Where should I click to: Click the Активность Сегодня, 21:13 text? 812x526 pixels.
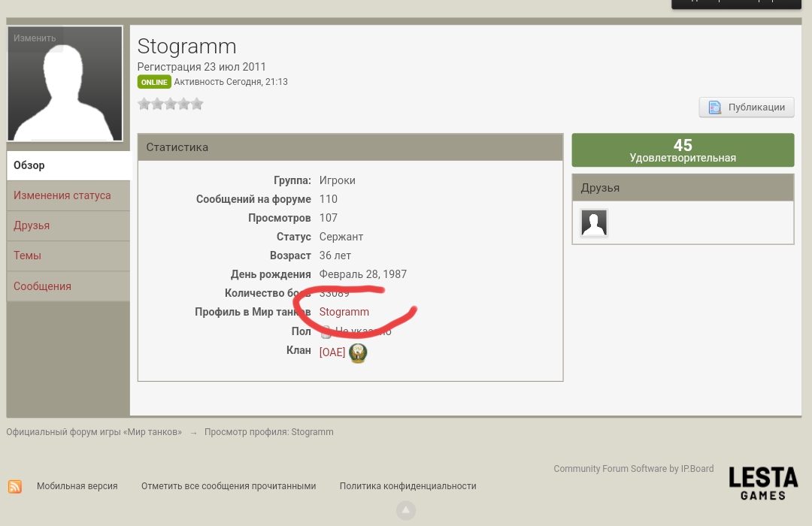(231, 82)
